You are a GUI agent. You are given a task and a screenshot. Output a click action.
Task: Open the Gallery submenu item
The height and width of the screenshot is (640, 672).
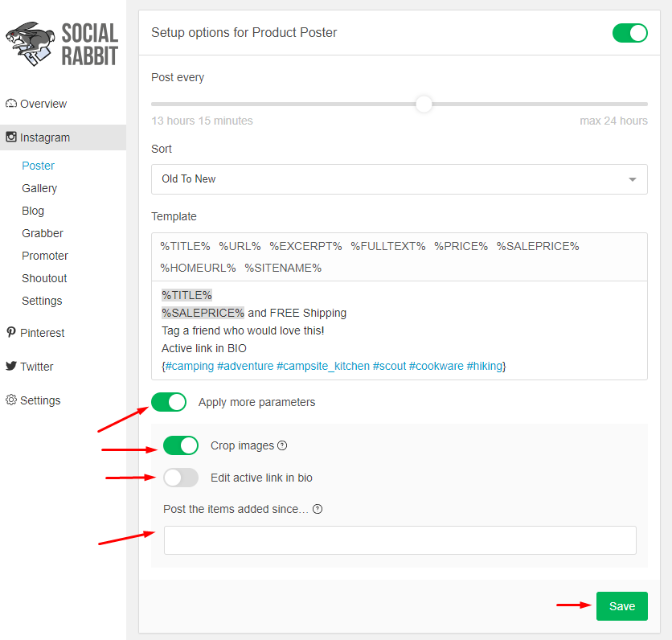39,188
